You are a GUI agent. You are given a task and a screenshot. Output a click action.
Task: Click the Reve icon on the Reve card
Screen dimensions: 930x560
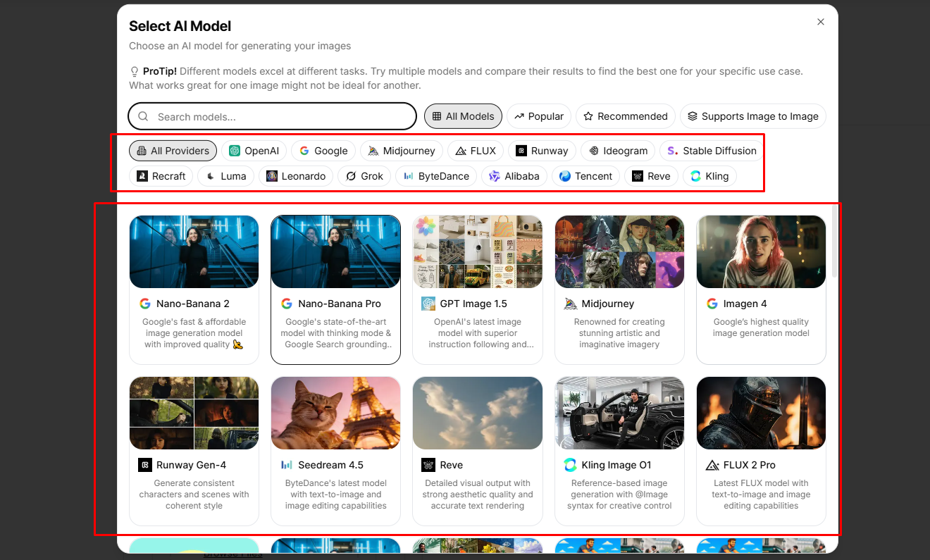[428, 465]
